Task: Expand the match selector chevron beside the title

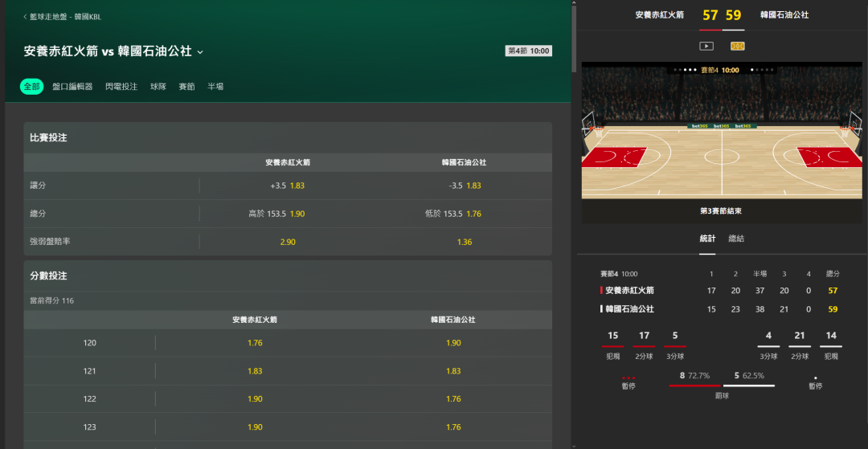Action: click(x=200, y=52)
